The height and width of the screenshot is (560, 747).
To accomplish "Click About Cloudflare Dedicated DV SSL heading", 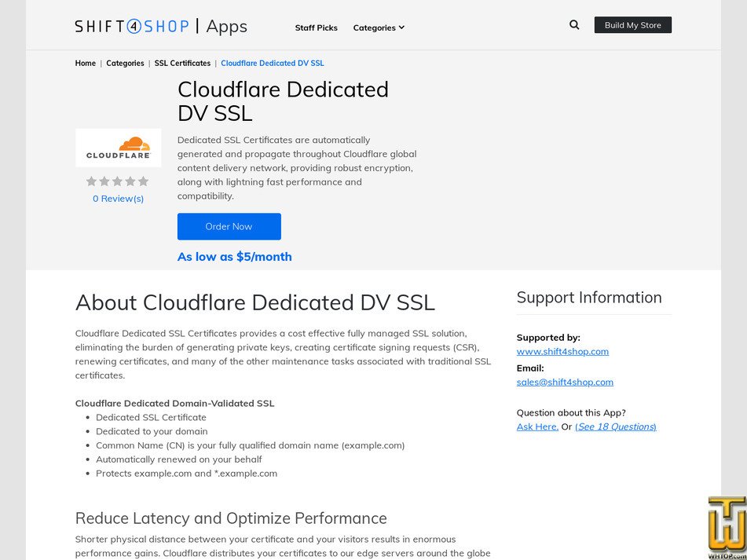I will pyautogui.click(x=254, y=303).
